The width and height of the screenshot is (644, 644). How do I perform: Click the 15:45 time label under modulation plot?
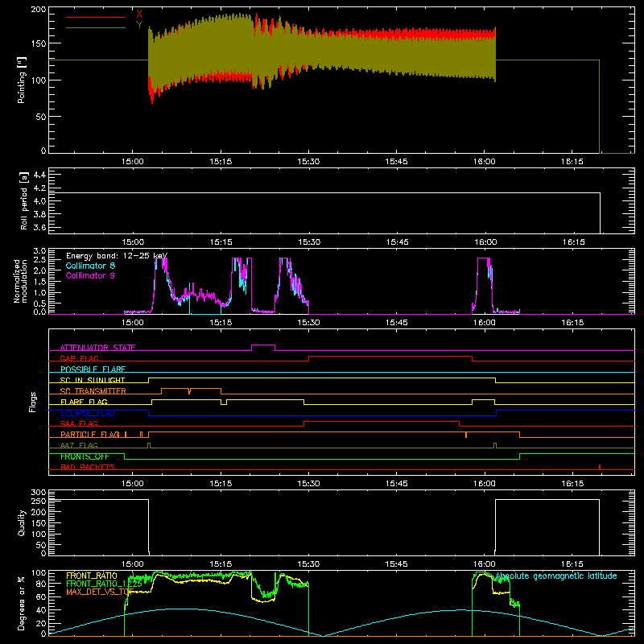point(397,323)
